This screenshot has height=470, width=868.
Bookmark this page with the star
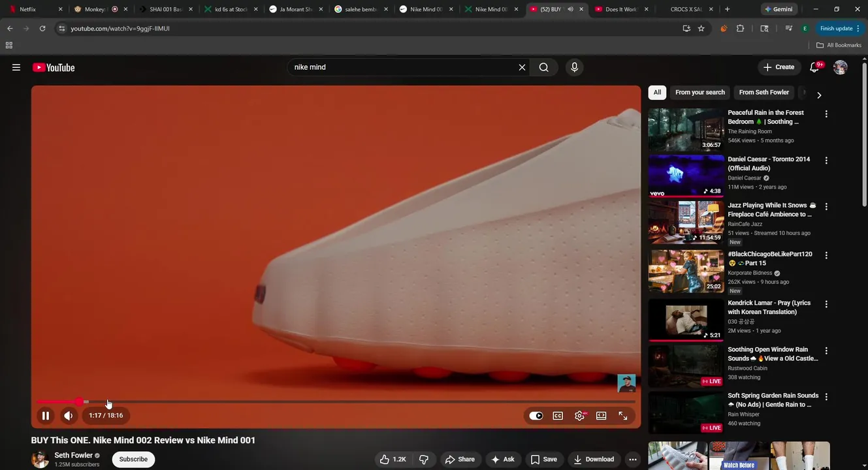coord(701,29)
